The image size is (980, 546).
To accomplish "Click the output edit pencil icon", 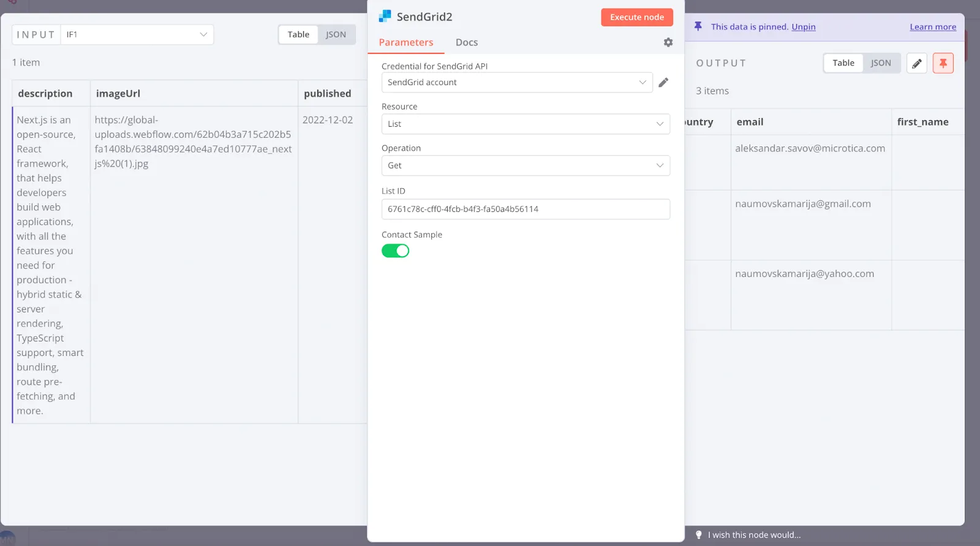I will point(917,63).
